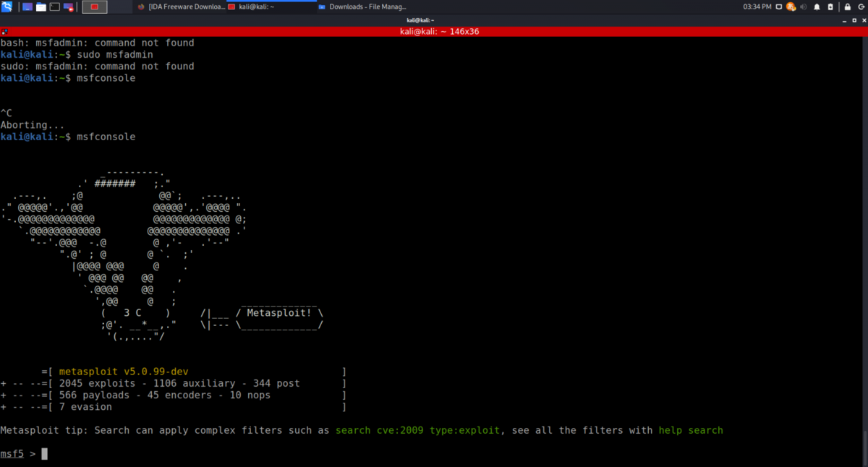Click '2045 exploits - 1106 auxiliary - 344 post' line
Image resolution: width=868 pixels, height=467 pixels.
pos(179,383)
